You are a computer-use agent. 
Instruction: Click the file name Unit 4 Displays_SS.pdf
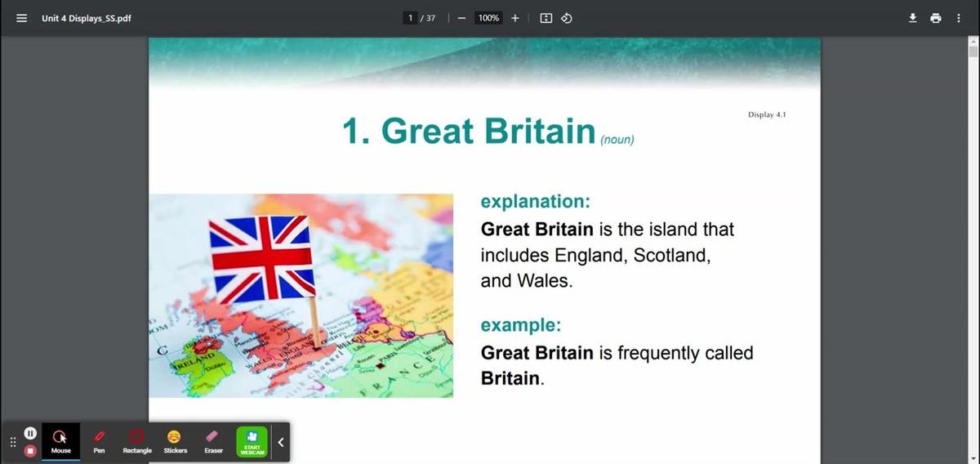click(x=87, y=18)
